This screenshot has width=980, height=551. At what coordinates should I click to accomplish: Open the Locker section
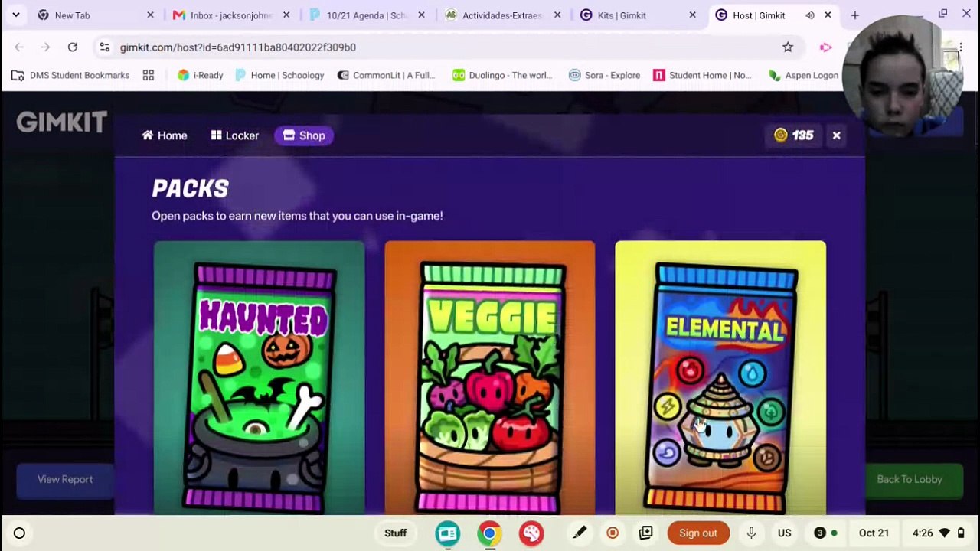235,135
